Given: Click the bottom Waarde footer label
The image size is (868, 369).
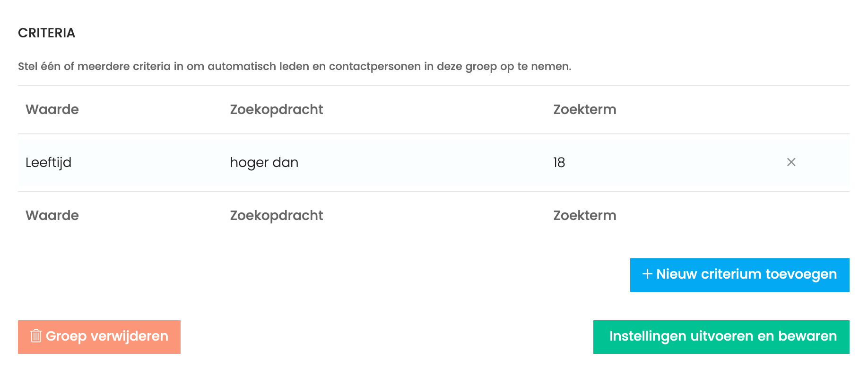Looking at the screenshot, I should tap(52, 215).
